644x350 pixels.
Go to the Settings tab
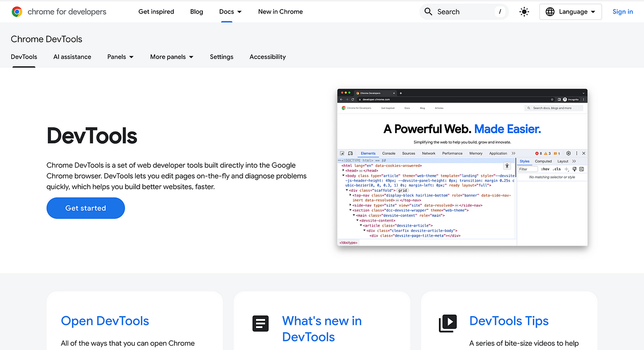pyautogui.click(x=222, y=56)
